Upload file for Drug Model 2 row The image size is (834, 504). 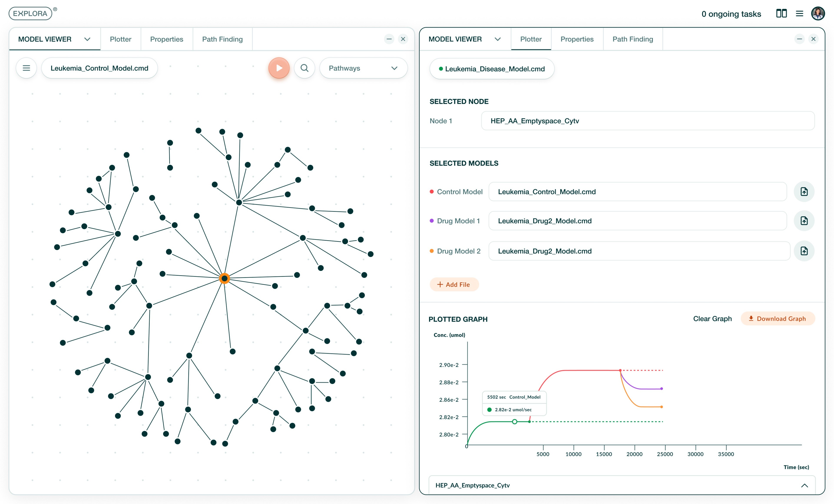point(804,251)
